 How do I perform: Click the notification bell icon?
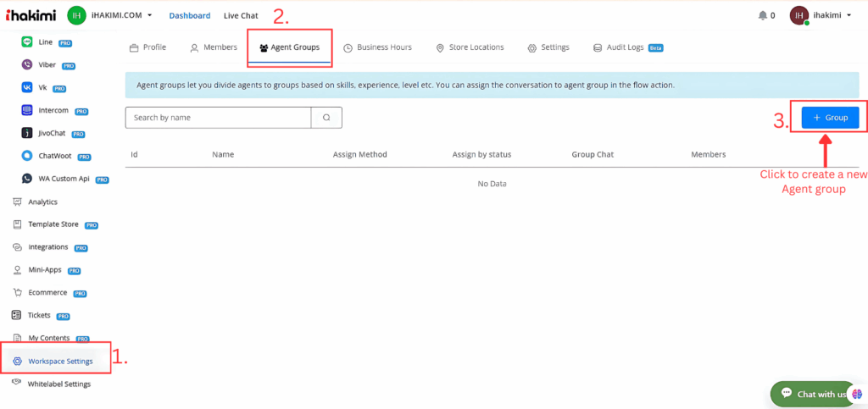[x=760, y=15]
